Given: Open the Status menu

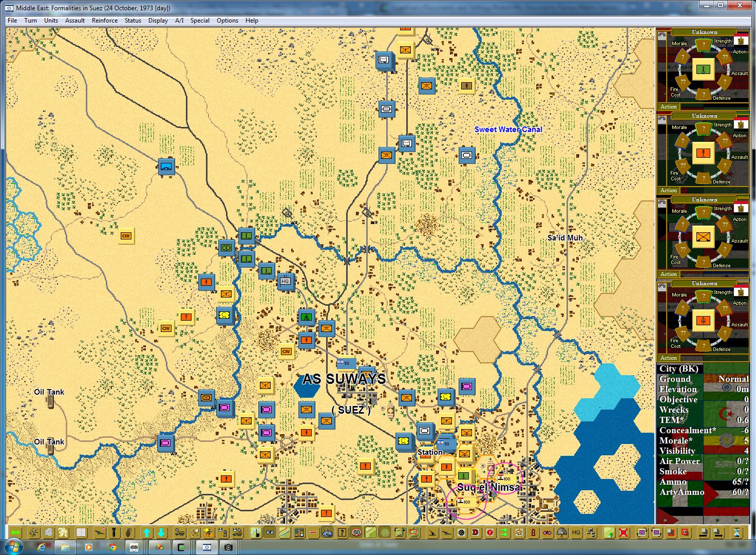Looking at the screenshot, I should pos(133,21).
